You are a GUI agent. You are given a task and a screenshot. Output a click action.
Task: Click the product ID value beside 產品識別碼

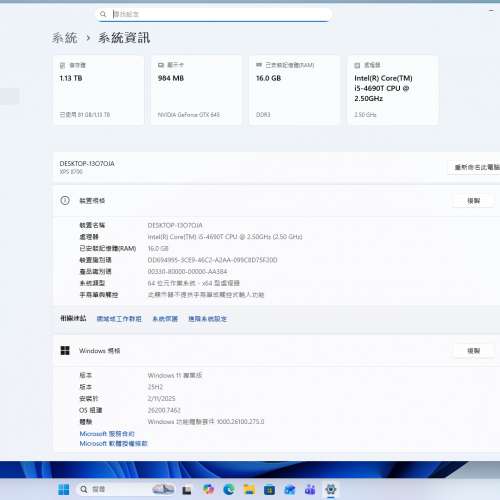(x=187, y=272)
